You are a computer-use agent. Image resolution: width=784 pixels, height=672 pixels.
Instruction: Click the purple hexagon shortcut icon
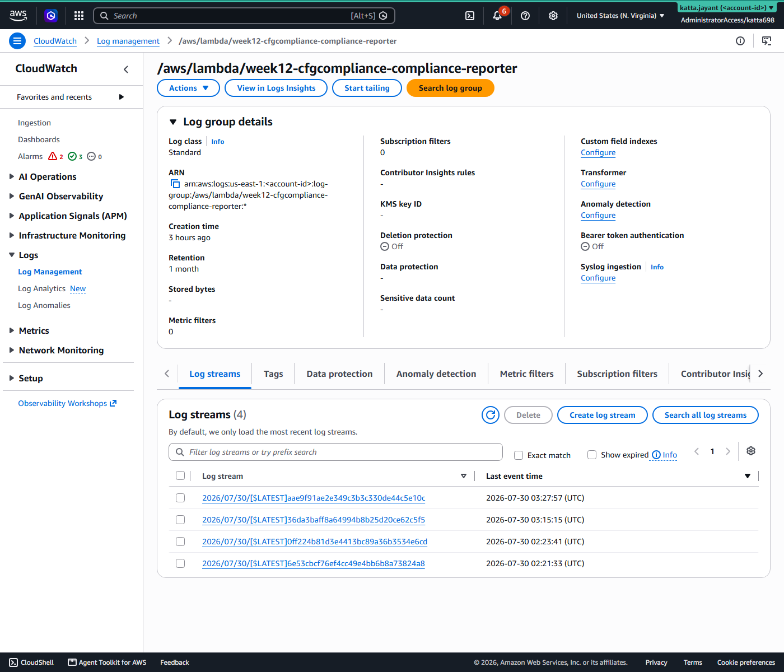[x=51, y=16]
